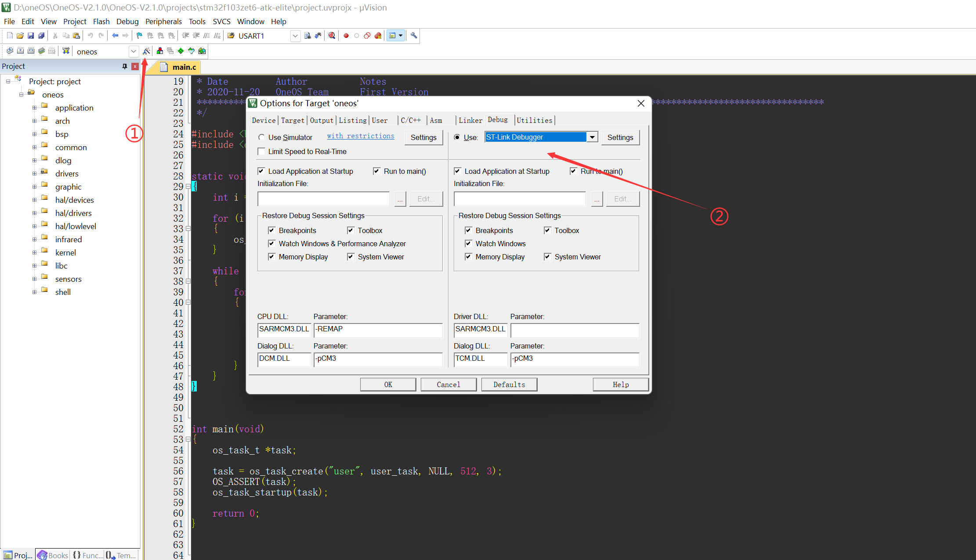Open the oneos target selection dropdown
Viewport: 976px width, 560px height.
[x=134, y=51]
